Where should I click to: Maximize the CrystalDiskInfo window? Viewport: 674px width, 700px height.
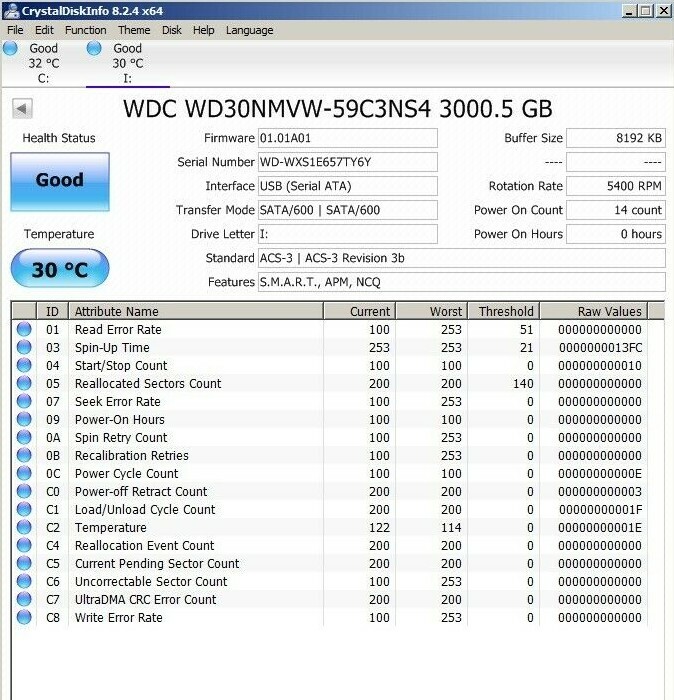[x=646, y=11]
